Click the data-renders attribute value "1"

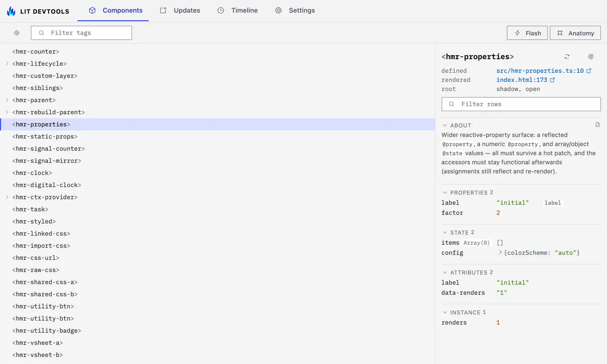(x=502, y=293)
